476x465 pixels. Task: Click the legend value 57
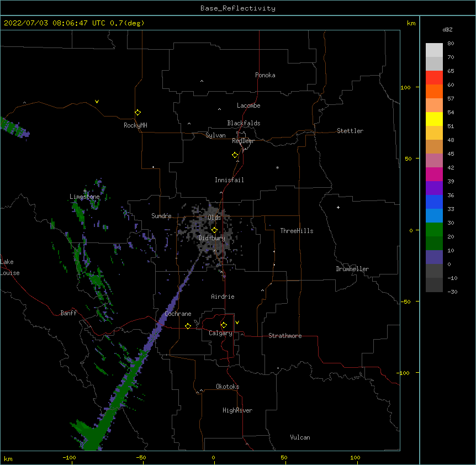(451, 98)
